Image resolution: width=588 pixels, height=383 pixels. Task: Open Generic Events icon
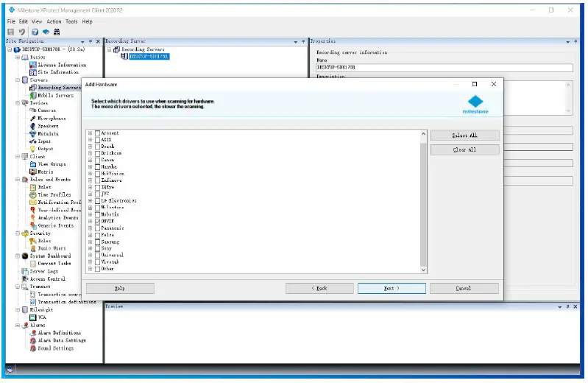point(33,225)
